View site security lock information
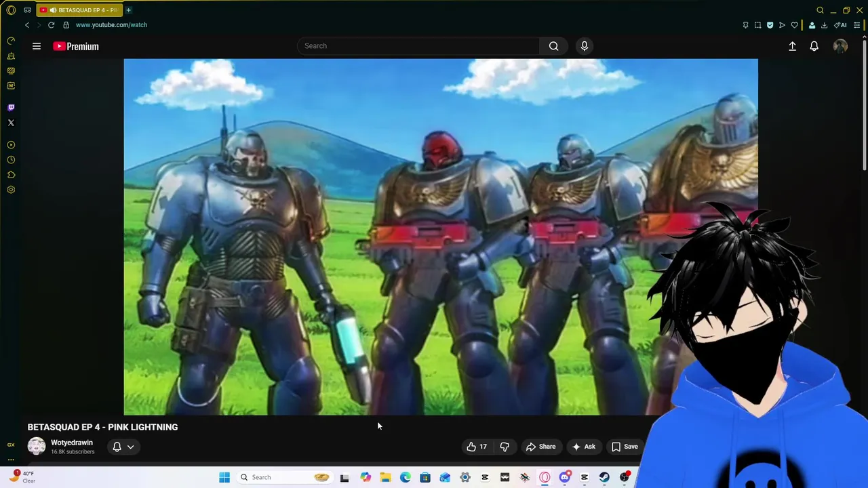868x488 pixels. 66,25
